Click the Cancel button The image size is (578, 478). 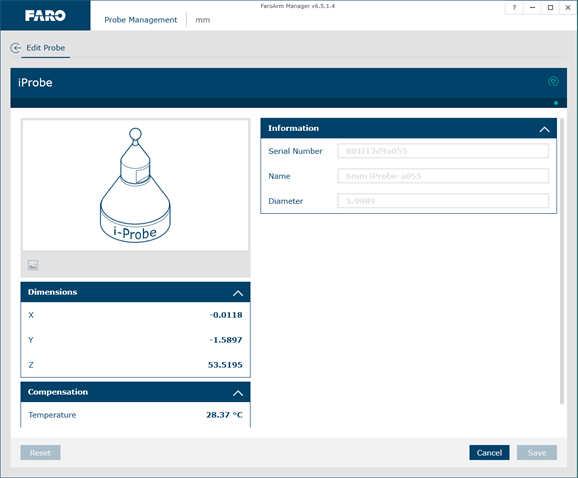click(x=489, y=453)
